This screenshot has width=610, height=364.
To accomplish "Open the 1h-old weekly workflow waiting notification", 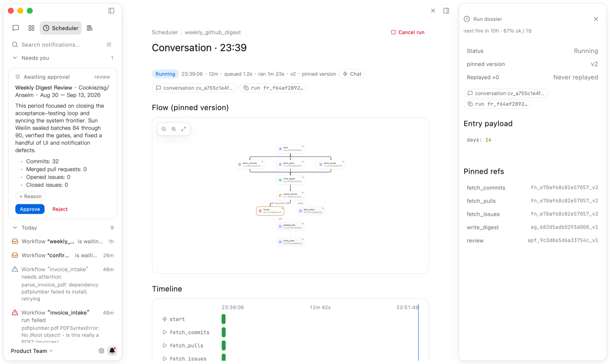I will [x=63, y=241].
